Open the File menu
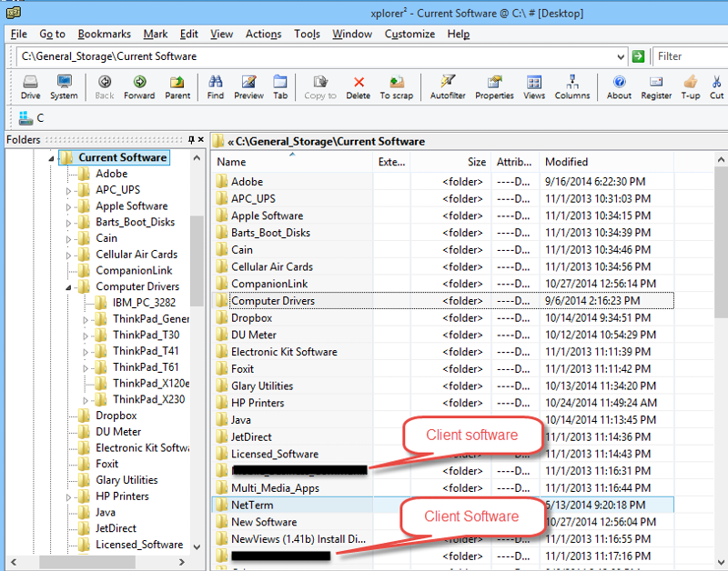The image size is (728, 571). (x=18, y=34)
